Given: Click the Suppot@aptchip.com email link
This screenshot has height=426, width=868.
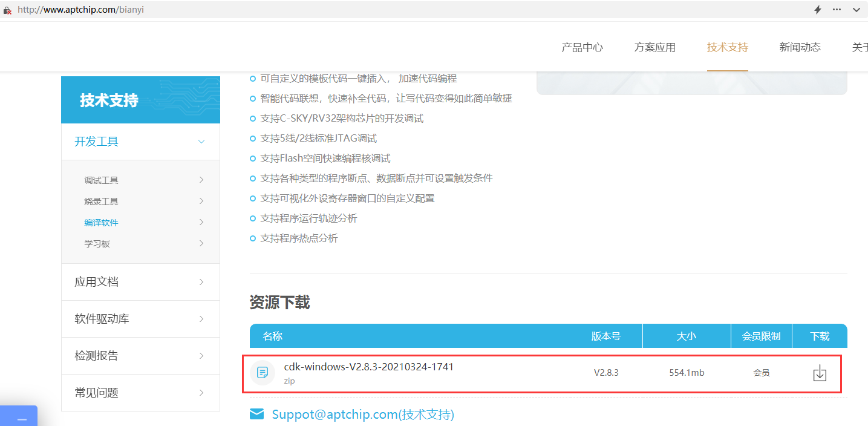Looking at the screenshot, I should coord(362,415).
